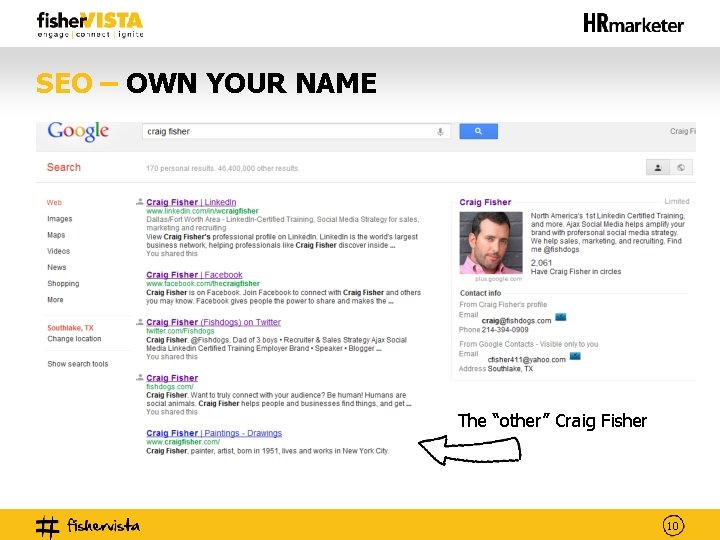The width and height of the screenshot is (720, 540).
Task: Click the hashtag icon in footer
Action: pyautogui.click(x=47, y=527)
